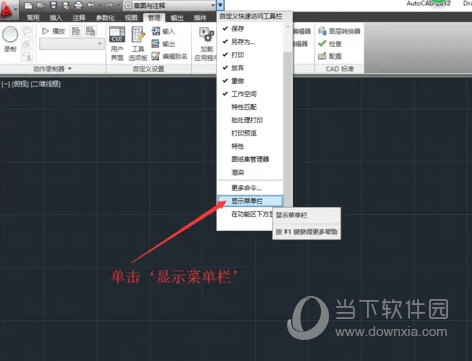The image size is (472, 361).
Task: Uncheck 保存 in the quick access menu
Action: [x=250, y=29]
